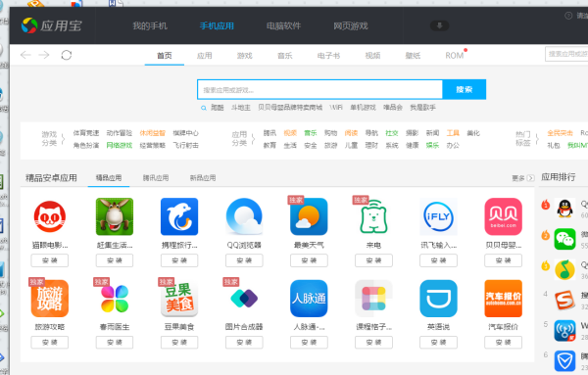Open 网页游戏 in the top navigation
This screenshot has height=375, width=588.
pos(351,25)
